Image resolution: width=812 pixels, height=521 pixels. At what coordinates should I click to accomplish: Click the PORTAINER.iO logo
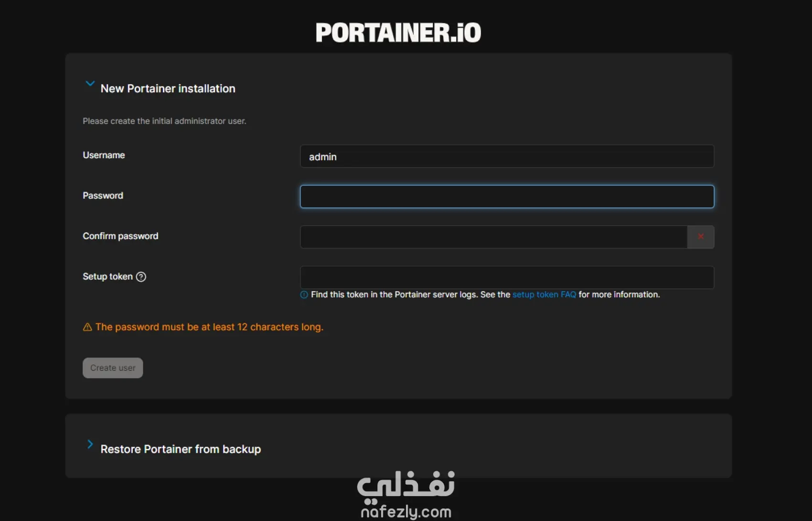(398, 33)
